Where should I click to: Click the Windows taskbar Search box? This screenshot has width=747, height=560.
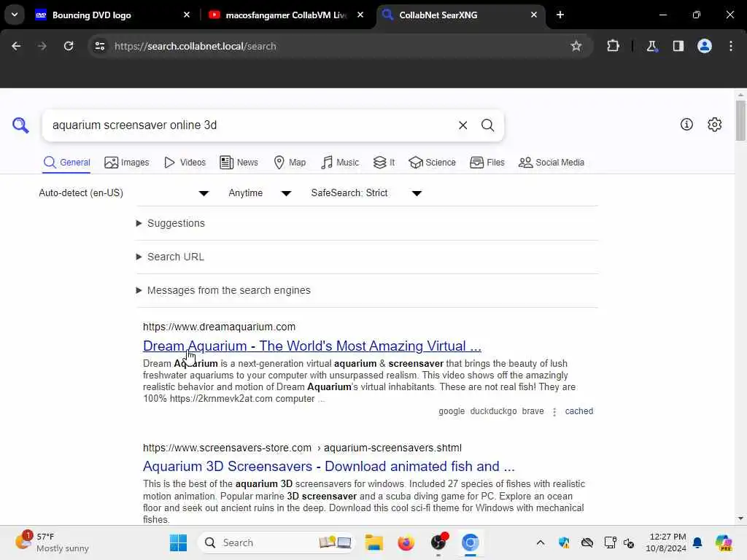276,542
